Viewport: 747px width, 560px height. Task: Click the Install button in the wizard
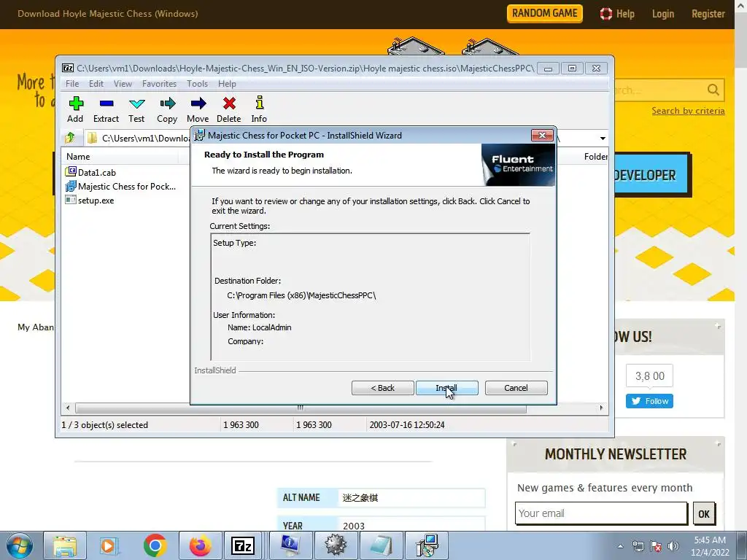click(447, 388)
